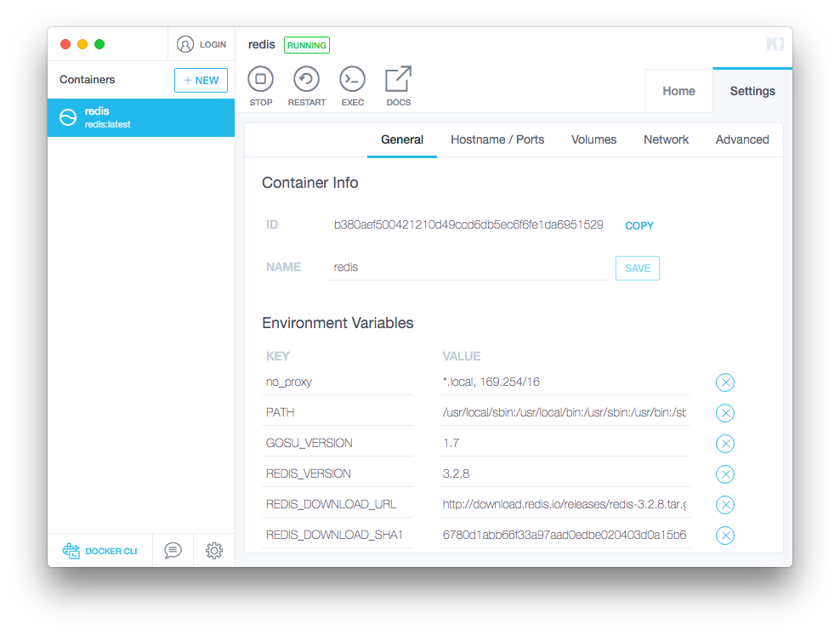Stop the running redis container
The width and height of the screenshot is (840, 635).
click(260, 80)
